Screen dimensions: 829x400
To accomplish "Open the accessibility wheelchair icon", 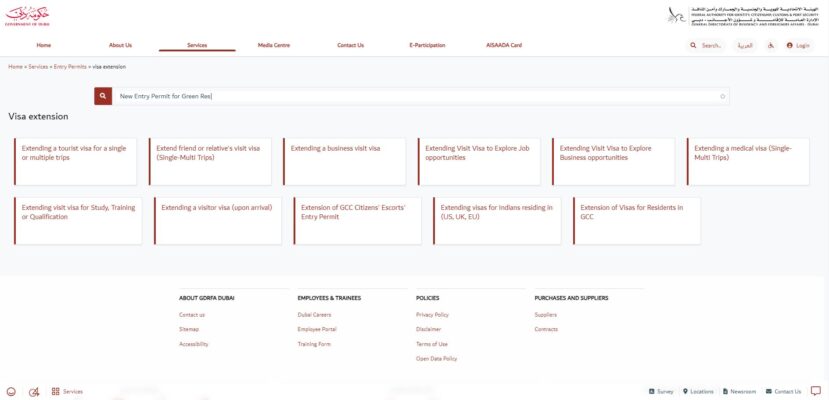I will [x=771, y=46].
